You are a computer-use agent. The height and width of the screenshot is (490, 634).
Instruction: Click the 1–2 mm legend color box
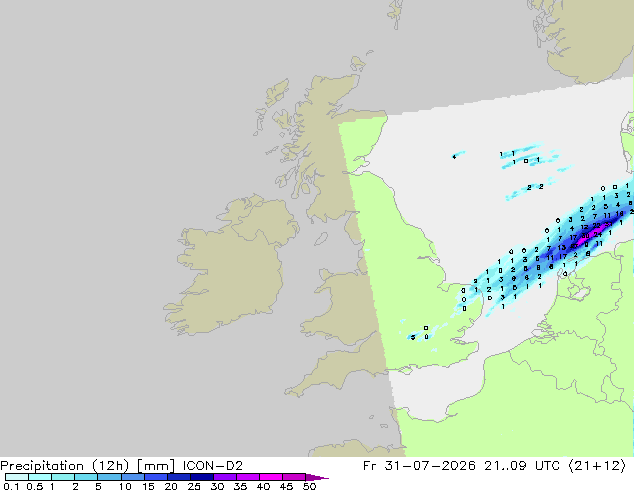tap(63, 477)
